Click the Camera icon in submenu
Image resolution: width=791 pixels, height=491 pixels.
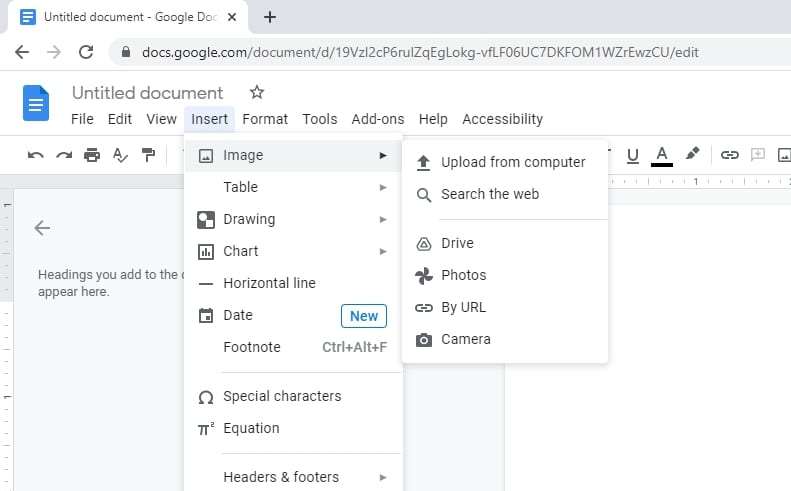pos(424,340)
